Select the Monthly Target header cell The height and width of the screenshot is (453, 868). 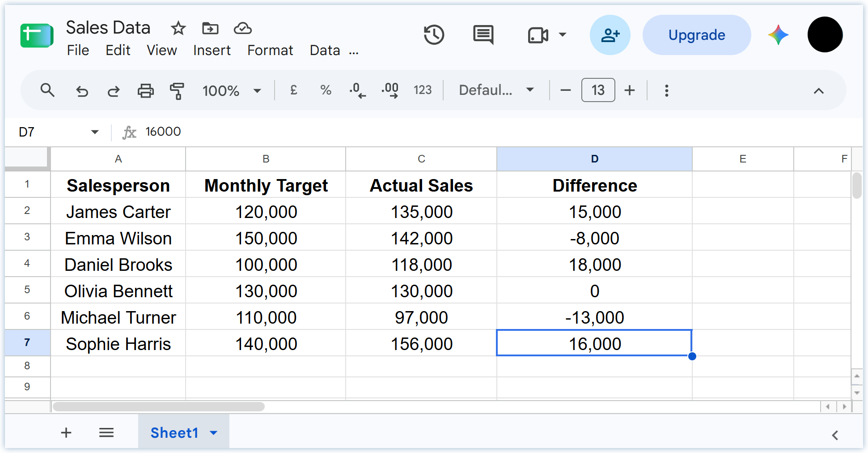click(x=266, y=185)
